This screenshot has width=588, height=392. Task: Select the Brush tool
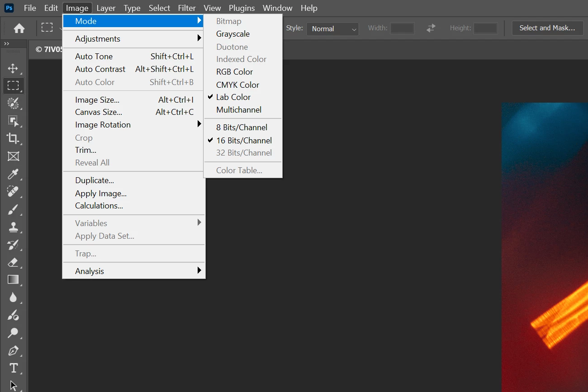(13, 209)
